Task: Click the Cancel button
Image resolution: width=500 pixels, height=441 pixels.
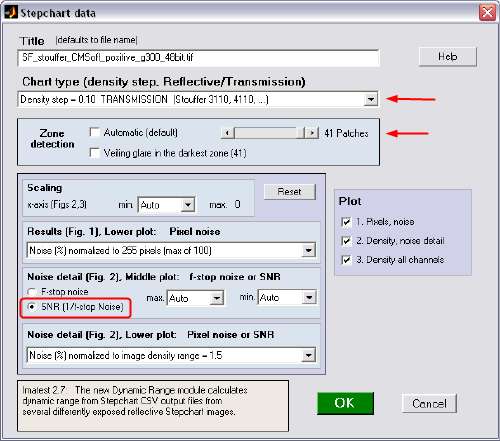Action: pyautogui.click(x=429, y=404)
